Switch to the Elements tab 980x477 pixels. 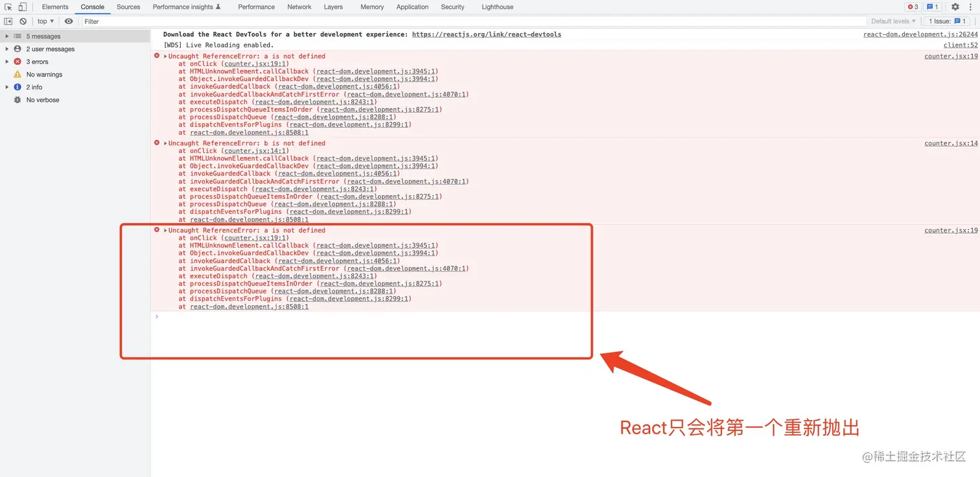coord(55,6)
